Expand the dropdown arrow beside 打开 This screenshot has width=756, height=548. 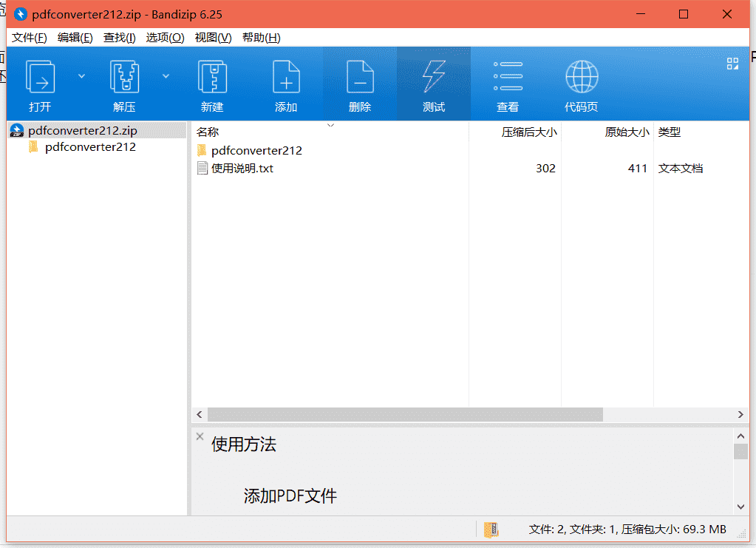(81, 76)
